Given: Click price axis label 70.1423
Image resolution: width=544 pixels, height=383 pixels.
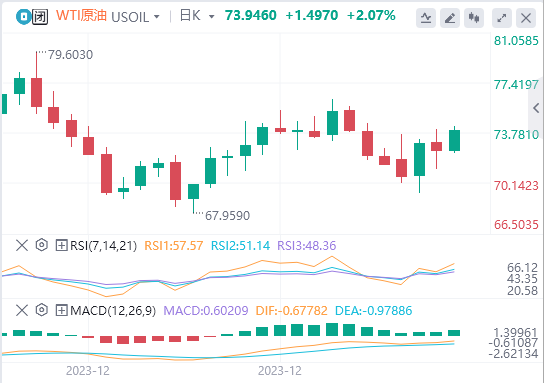Looking at the screenshot, I should pyautogui.click(x=516, y=186).
